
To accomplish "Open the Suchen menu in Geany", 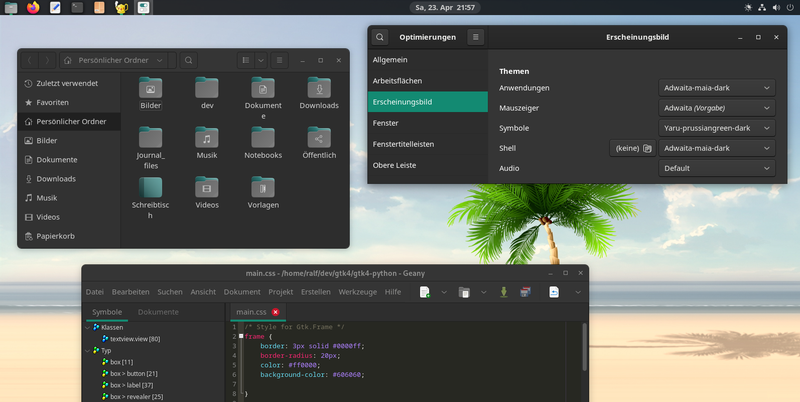I will (170, 292).
